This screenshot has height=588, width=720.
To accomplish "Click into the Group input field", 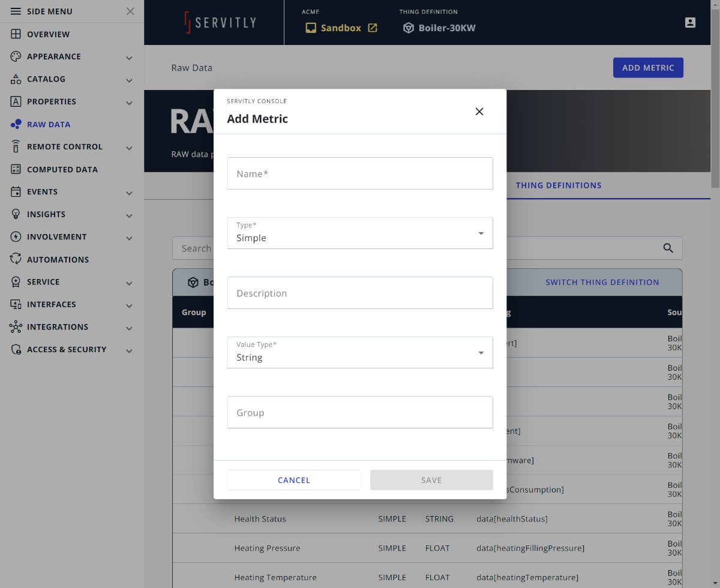I will 360,412.
